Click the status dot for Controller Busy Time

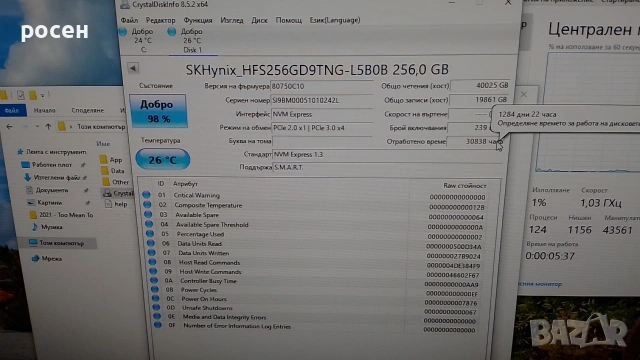pos(154,280)
